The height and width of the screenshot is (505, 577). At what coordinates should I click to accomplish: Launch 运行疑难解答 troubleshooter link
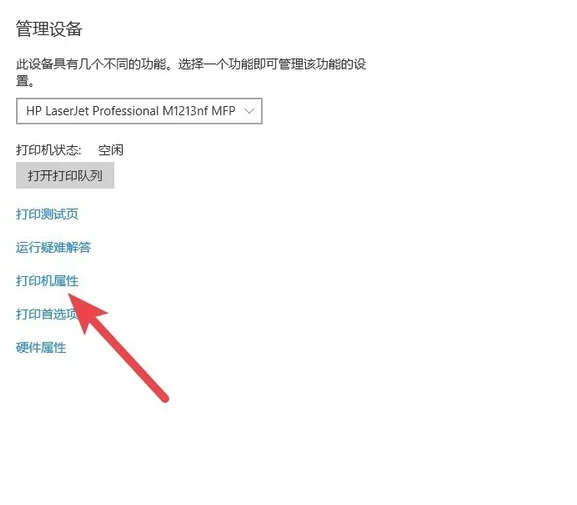[53, 247]
